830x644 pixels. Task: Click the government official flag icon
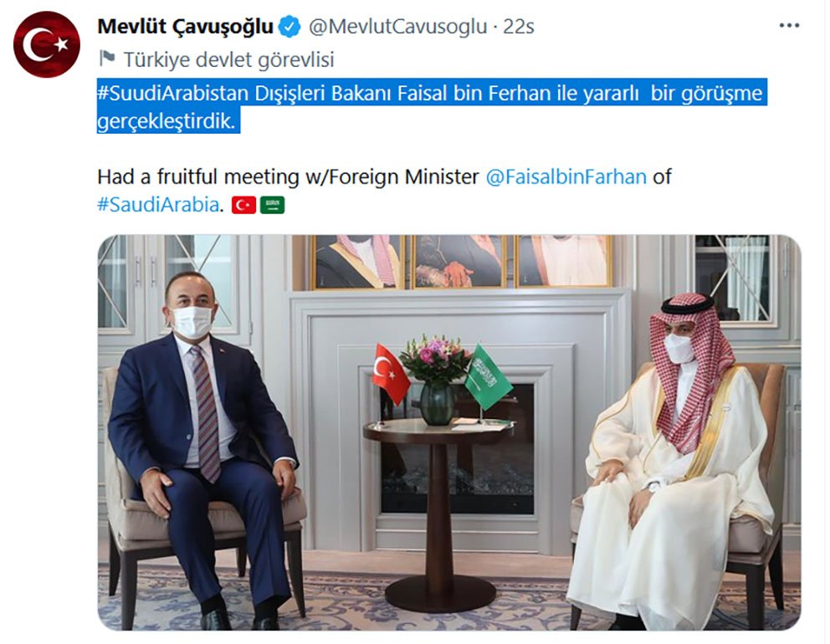click(107, 59)
